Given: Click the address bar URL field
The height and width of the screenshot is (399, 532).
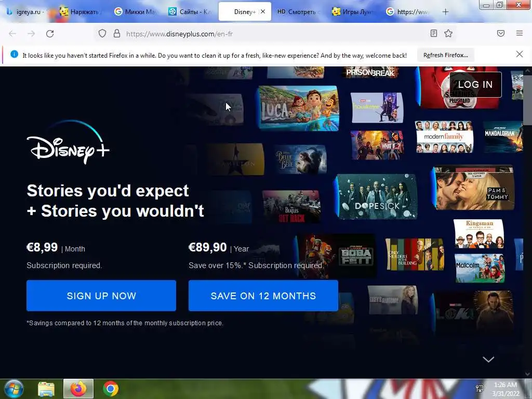Looking at the screenshot, I should [x=275, y=34].
